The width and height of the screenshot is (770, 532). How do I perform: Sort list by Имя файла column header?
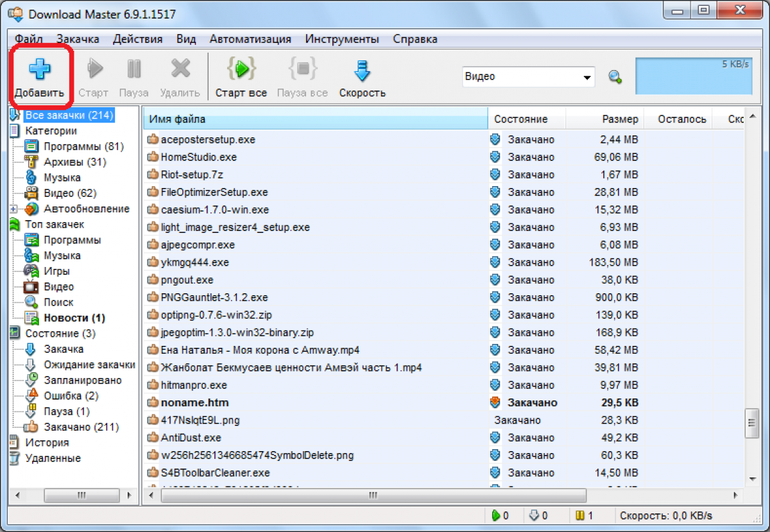314,119
